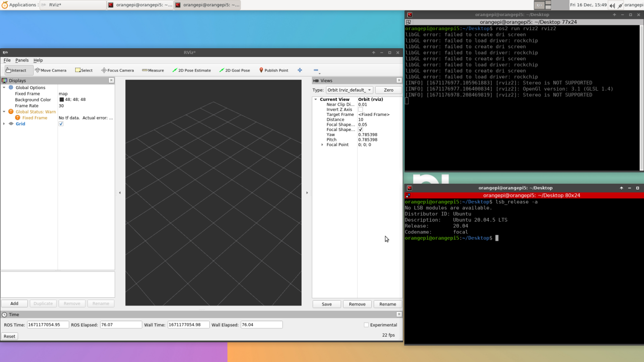Click the Focus Camera tool
Screen dimensions: 644x362
pyautogui.click(x=117, y=70)
